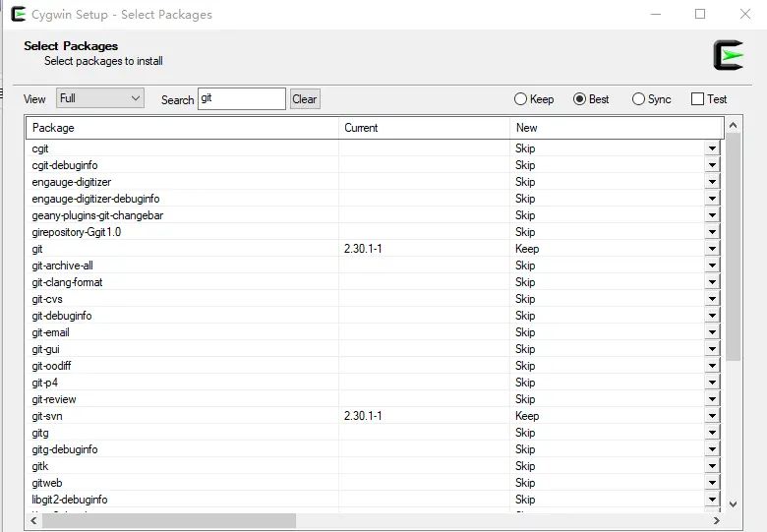Image resolution: width=767 pixels, height=532 pixels.
Task: Select the git-clang-format package name
Action: (x=67, y=282)
